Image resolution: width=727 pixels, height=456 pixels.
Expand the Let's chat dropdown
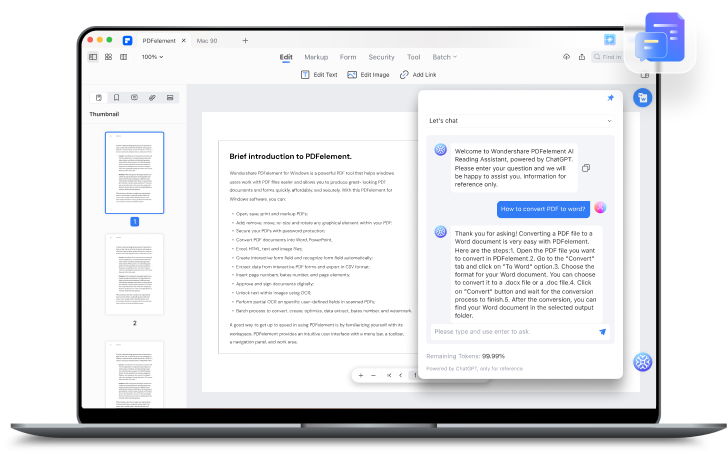[520, 120]
